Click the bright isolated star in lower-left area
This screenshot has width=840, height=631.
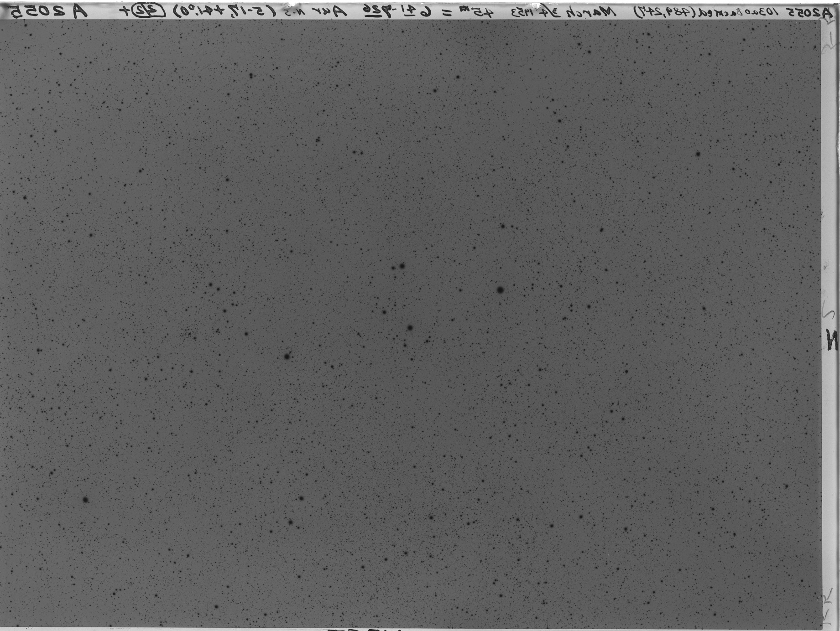[85, 500]
